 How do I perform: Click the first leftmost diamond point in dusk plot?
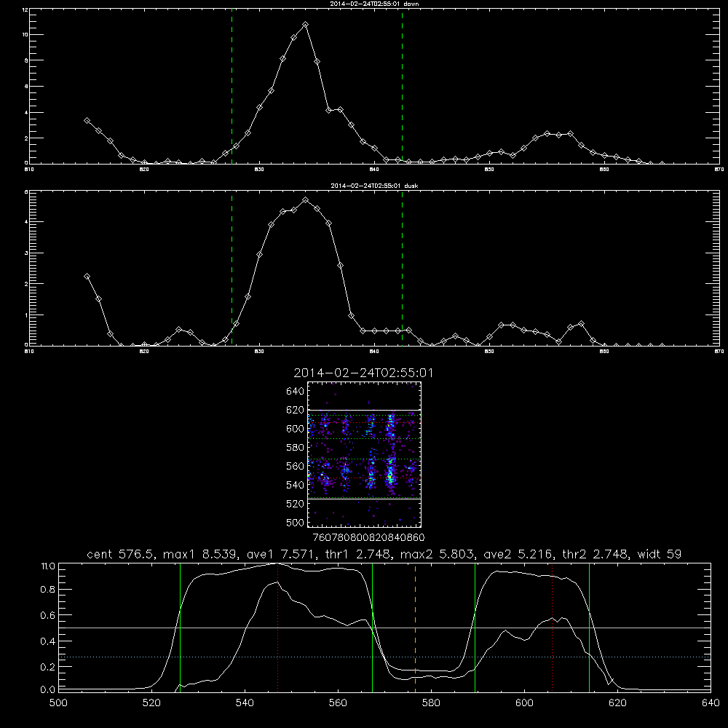pyautogui.click(x=87, y=276)
